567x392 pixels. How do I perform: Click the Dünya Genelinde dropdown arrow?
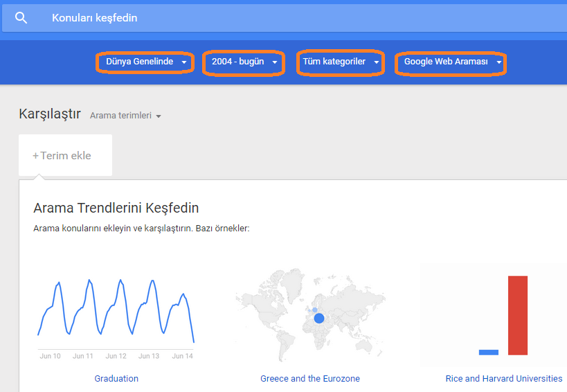click(x=183, y=62)
